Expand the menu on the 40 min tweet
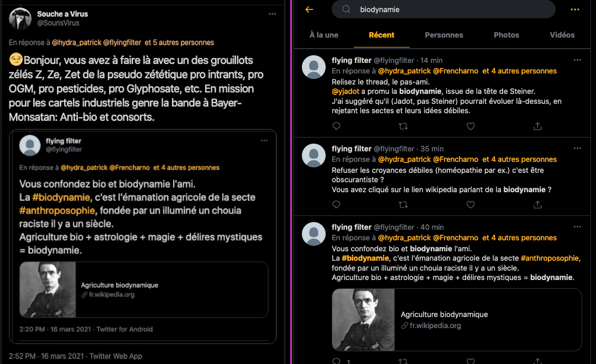The image size is (596, 364). [x=577, y=226]
